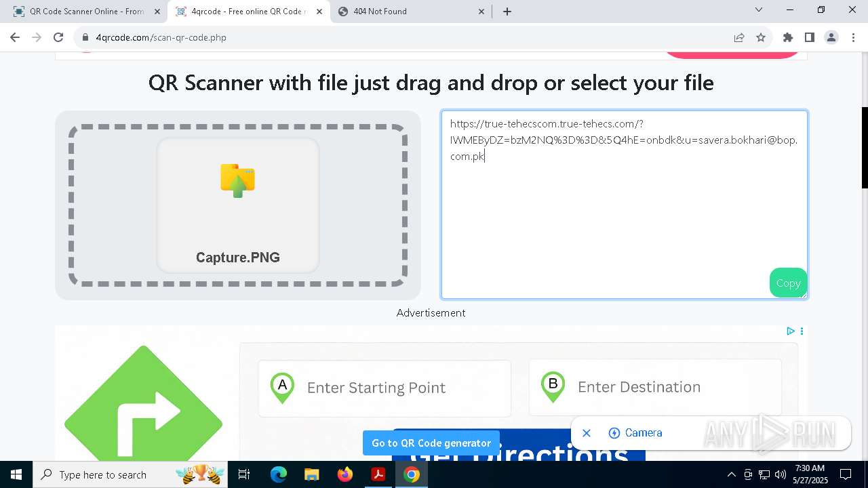Open Adobe Acrobat from taskbar

tap(378, 474)
